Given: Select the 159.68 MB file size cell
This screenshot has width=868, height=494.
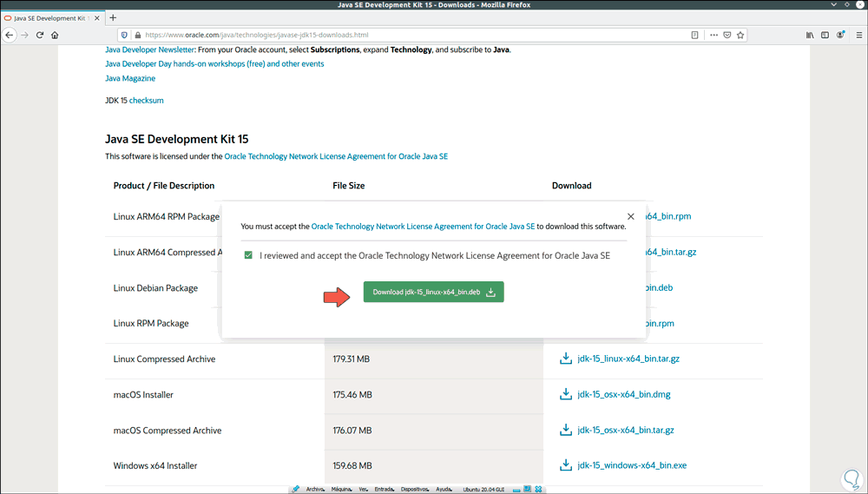Looking at the screenshot, I should (x=433, y=467).
